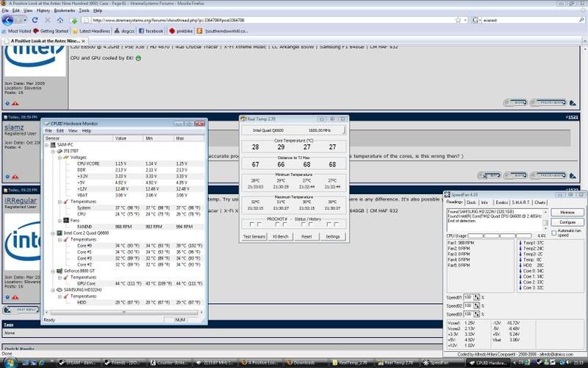Enable Automatic fan speed checkbox
588x368 pixels.
(554, 233)
